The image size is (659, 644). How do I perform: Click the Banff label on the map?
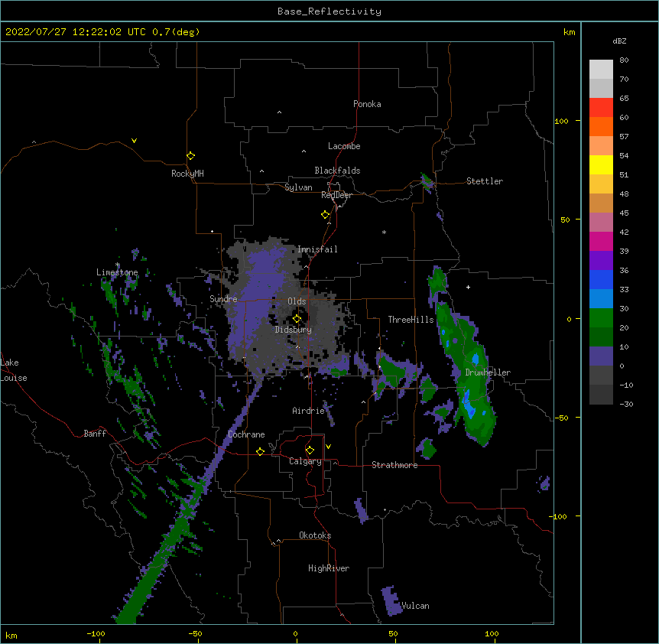(95, 434)
